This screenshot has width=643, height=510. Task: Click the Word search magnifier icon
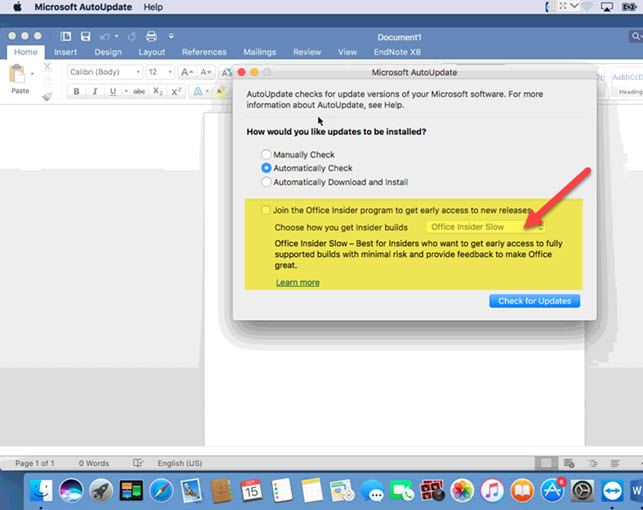point(636,36)
